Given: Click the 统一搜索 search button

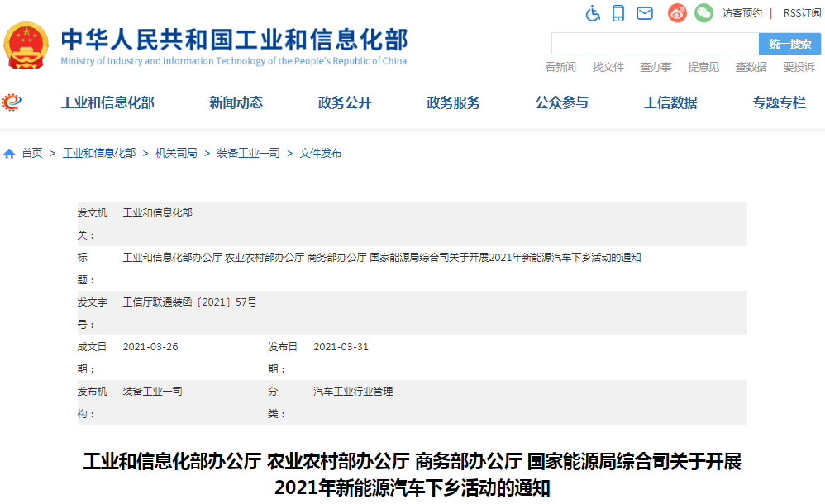Looking at the screenshot, I should pos(790,43).
